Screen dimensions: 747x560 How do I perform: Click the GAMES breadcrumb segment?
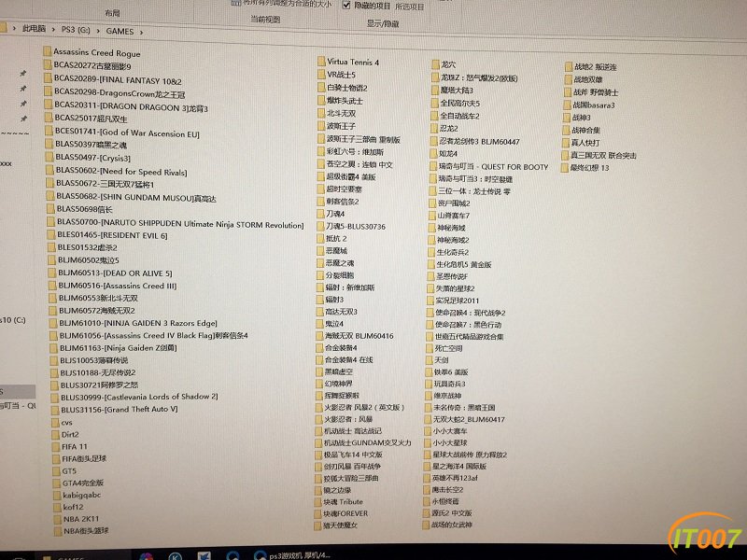point(120,32)
